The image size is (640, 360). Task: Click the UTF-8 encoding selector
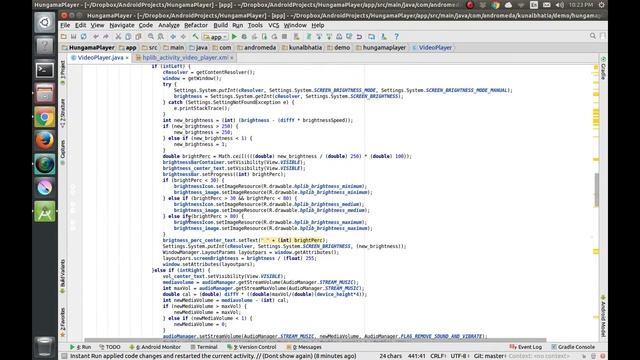459,356
